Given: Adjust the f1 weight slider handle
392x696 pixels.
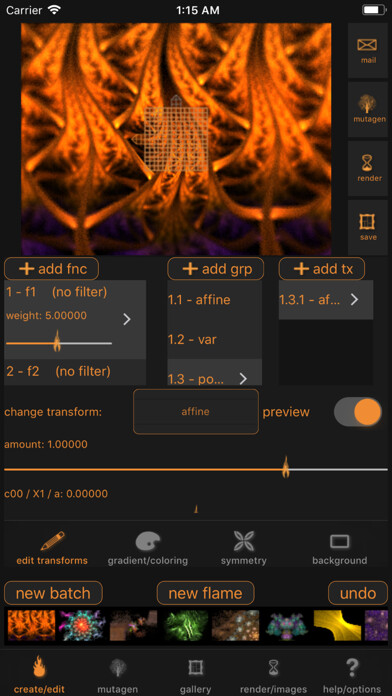Looking at the screenshot, I should [57, 342].
